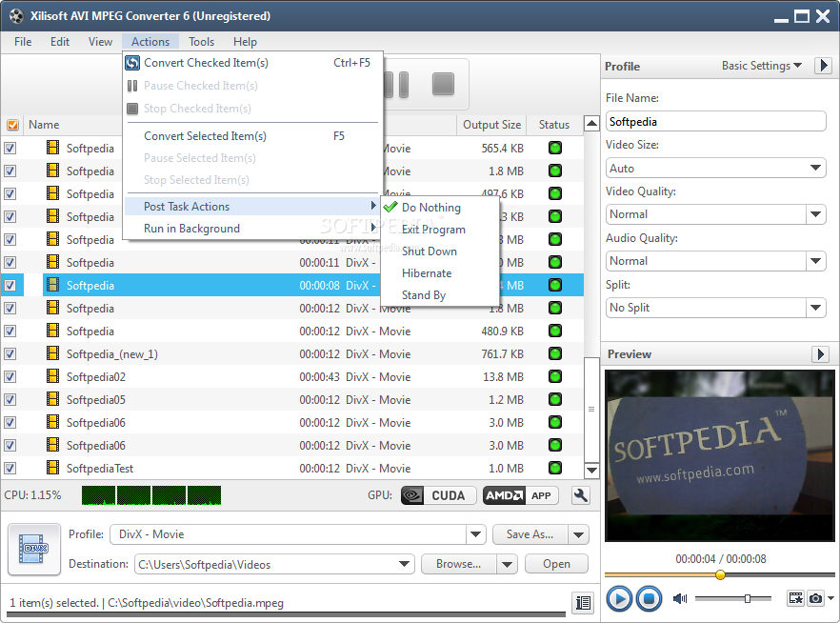
Task: Open the Destination path dropdown
Action: coord(405,564)
